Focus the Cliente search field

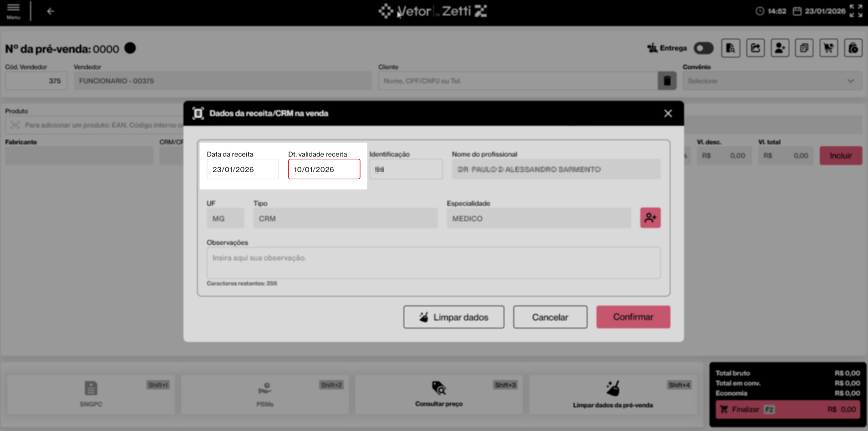[x=518, y=81]
